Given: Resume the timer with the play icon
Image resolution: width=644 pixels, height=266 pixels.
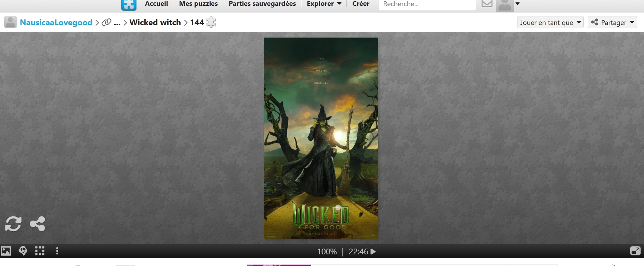Looking at the screenshot, I should (x=373, y=252).
